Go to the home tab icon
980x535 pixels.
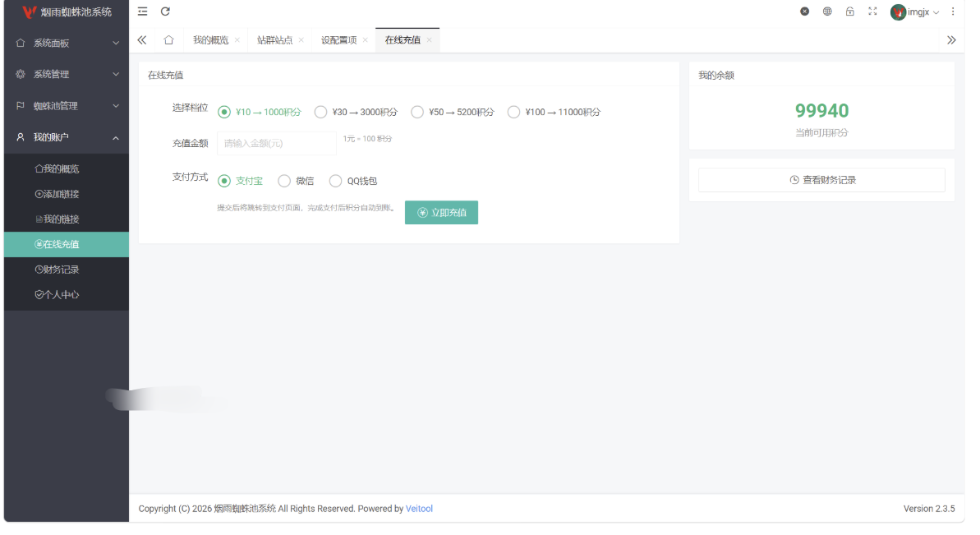coord(168,40)
